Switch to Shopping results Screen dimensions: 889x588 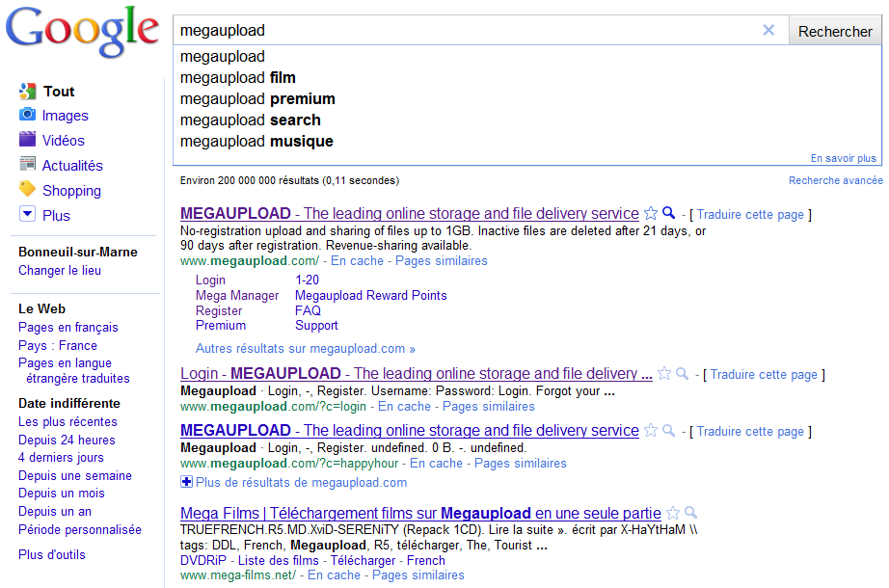pos(71,191)
